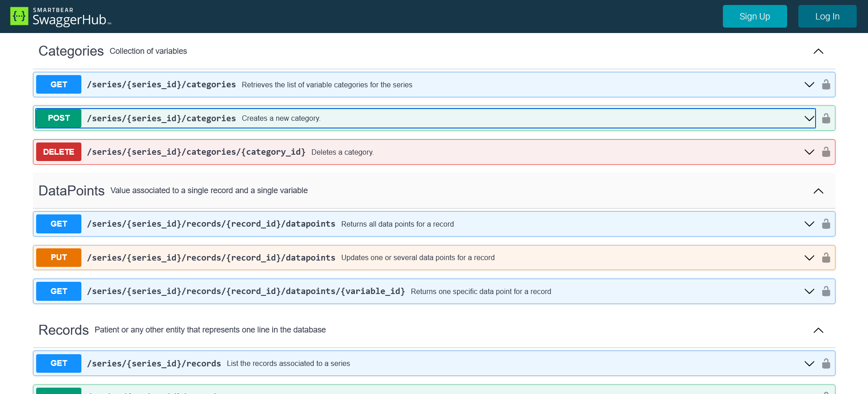Click lock icon on GET records row
Viewport: 868px width, 394px height.
(826, 363)
